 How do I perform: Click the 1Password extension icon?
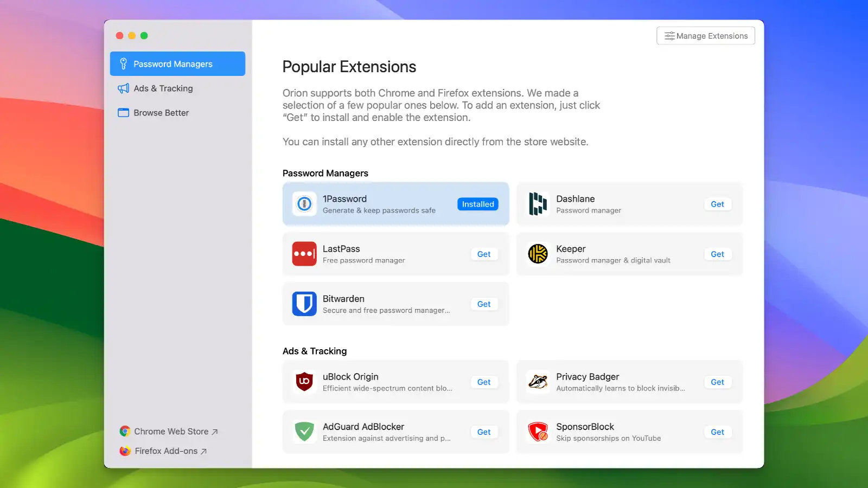click(x=304, y=204)
